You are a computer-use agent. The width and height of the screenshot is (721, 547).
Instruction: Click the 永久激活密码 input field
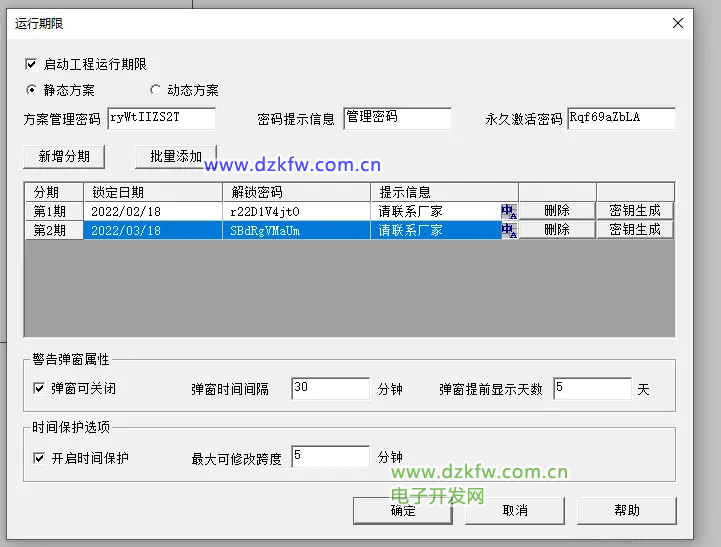coord(620,118)
